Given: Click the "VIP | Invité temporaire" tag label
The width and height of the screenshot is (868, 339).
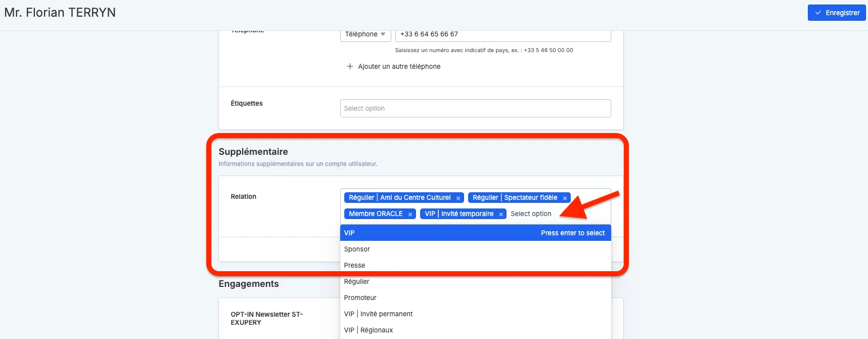Looking at the screenshot, I should click(459, 214).
